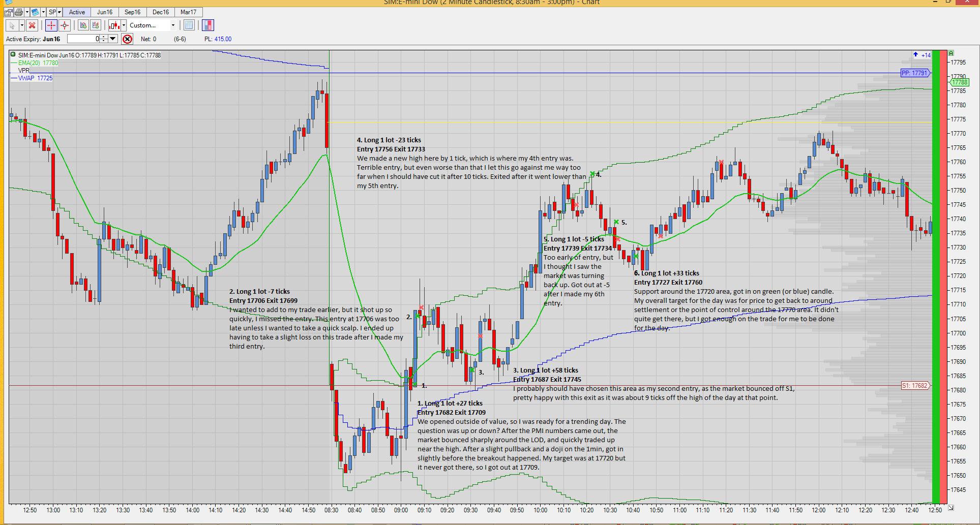Open the Custom... interval combo box
The width and height of the screenshot is (980, 525).
coord(152,25)
